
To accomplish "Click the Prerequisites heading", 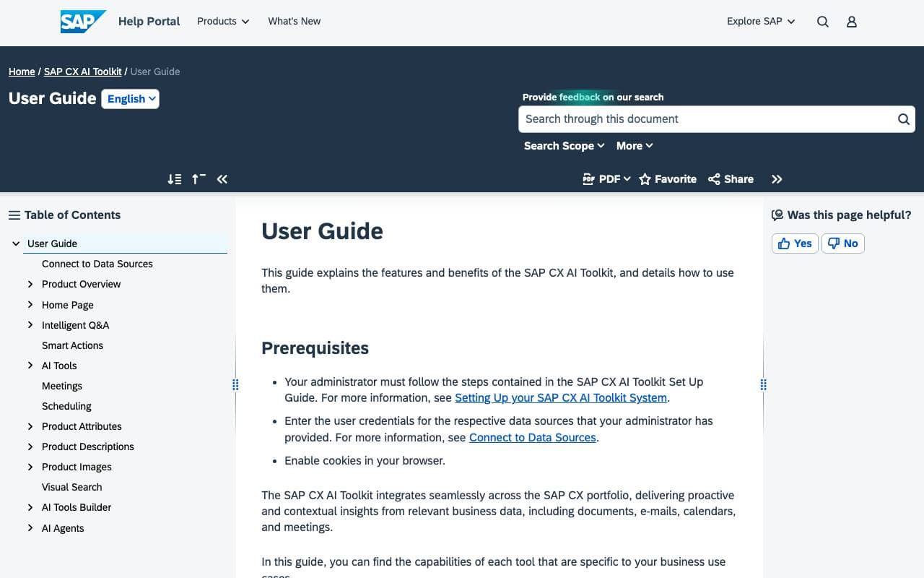I will pos(315,348).
